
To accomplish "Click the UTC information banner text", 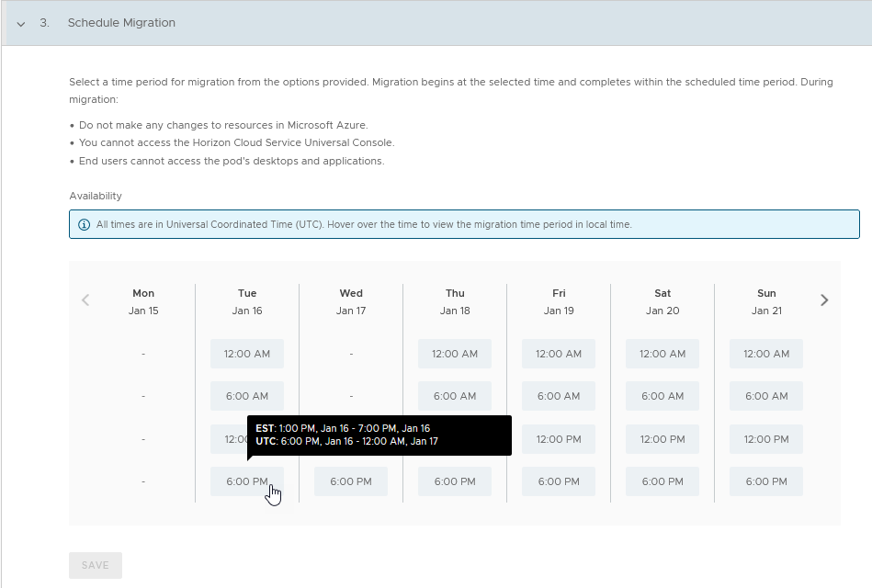I will (364, 225).
